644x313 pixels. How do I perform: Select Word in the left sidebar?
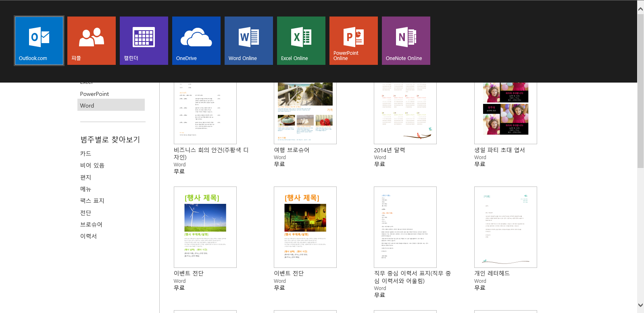click(x=111, y=105)
